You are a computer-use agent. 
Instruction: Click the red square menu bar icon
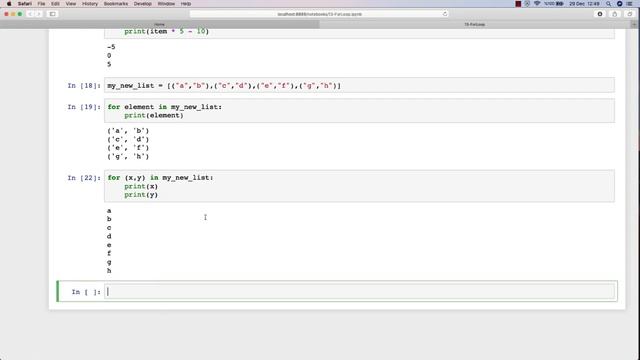click(518, 4)
